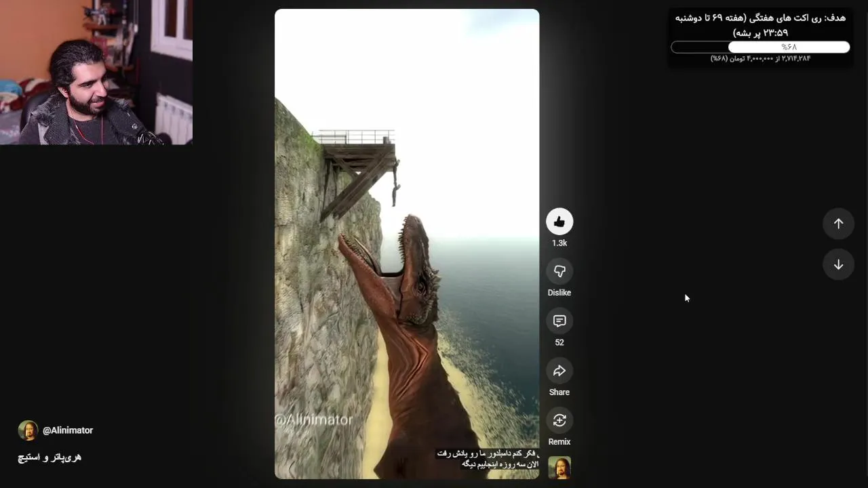Open the Remix option icon
This screenshot has height=488, width=868.
tap(559, 420)
